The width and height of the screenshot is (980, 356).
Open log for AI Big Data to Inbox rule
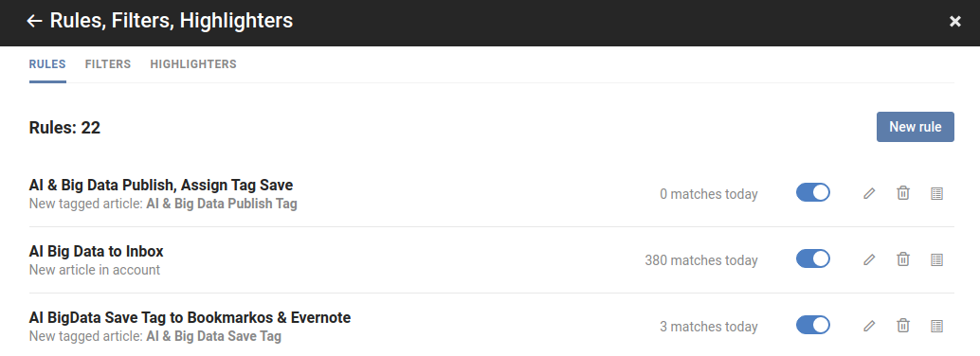coord(936,259)
